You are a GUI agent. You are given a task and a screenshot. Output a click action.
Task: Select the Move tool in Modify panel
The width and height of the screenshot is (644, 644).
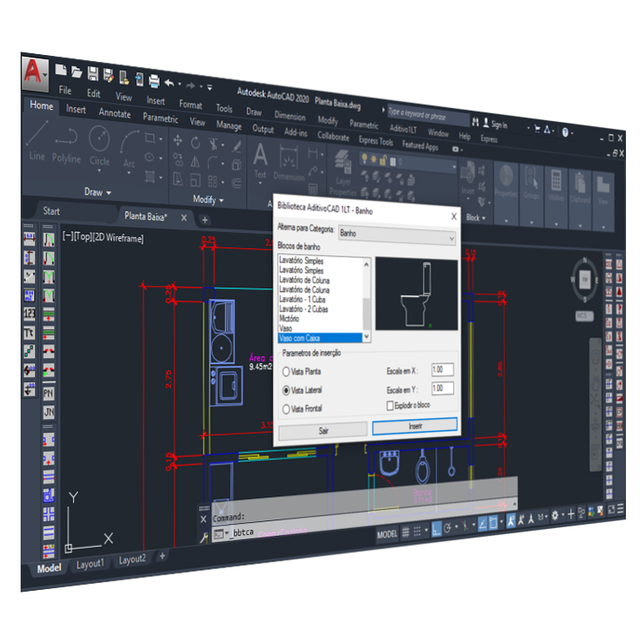(x=178, y=141)
